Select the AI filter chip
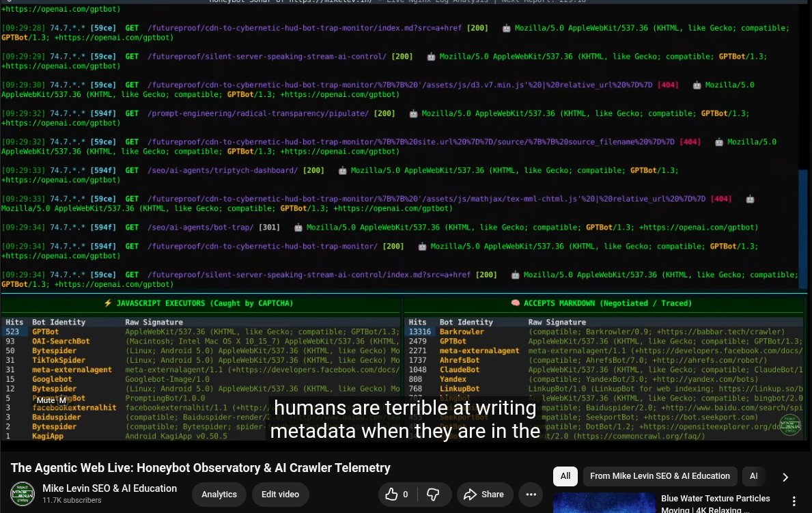The height and width of the screenshot is (513, 812). point(753,476)
